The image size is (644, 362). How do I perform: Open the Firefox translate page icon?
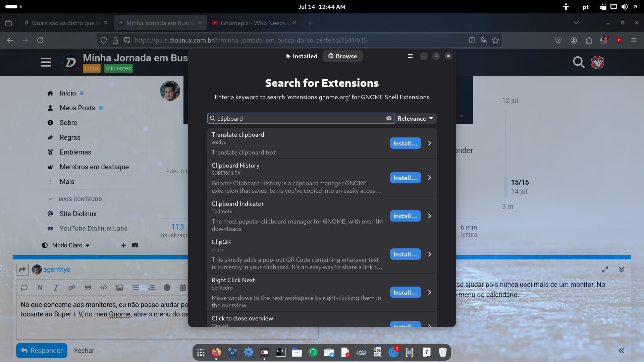tap(483, 40)
